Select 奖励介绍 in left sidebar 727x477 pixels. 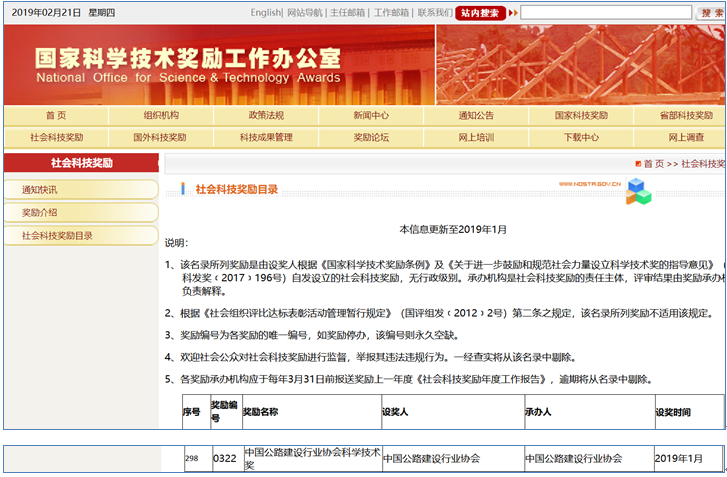[81, 213]
